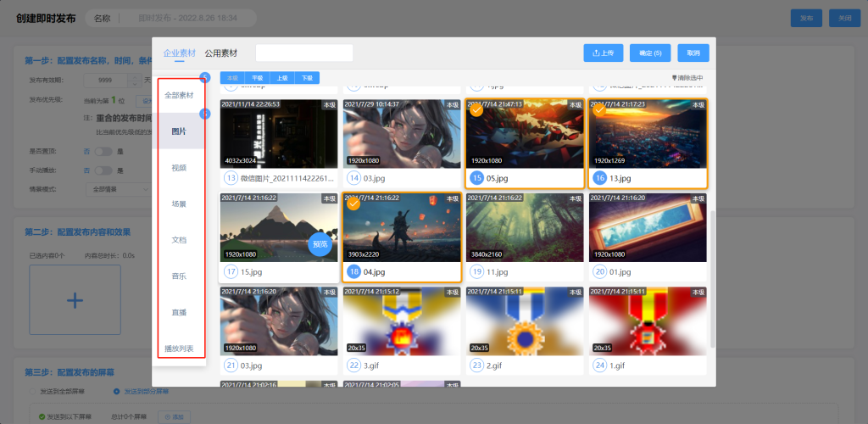This screenshot has width=868, height=424.
Task: Click the 上传 upload button
Action: 603,53
